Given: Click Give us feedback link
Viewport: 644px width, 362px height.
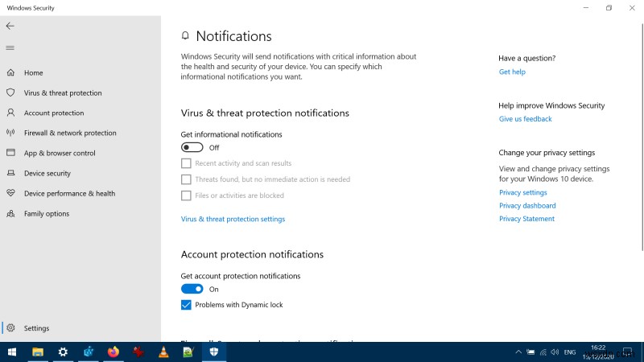Looking at the screenshot, I should point(526,119).
